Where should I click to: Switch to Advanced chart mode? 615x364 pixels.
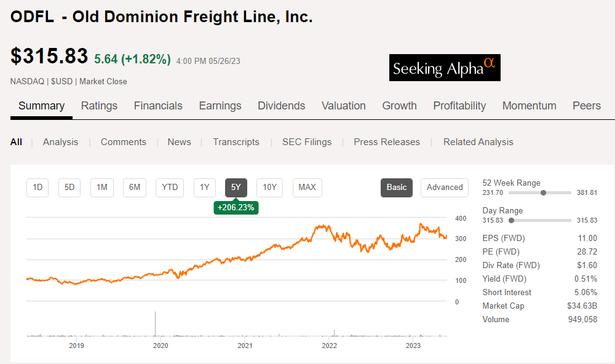444,188
